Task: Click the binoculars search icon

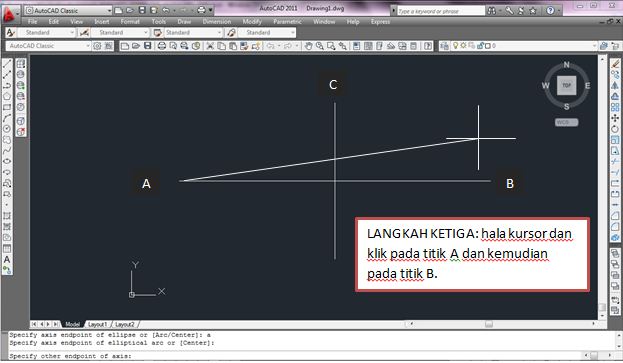Action: click(x=491, y=11)
